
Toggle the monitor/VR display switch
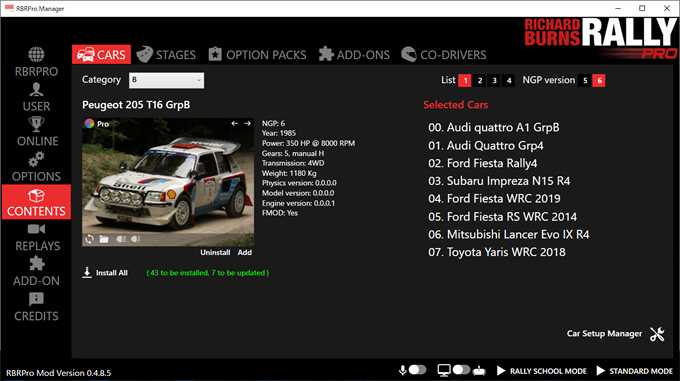click(x=461, y=370)
